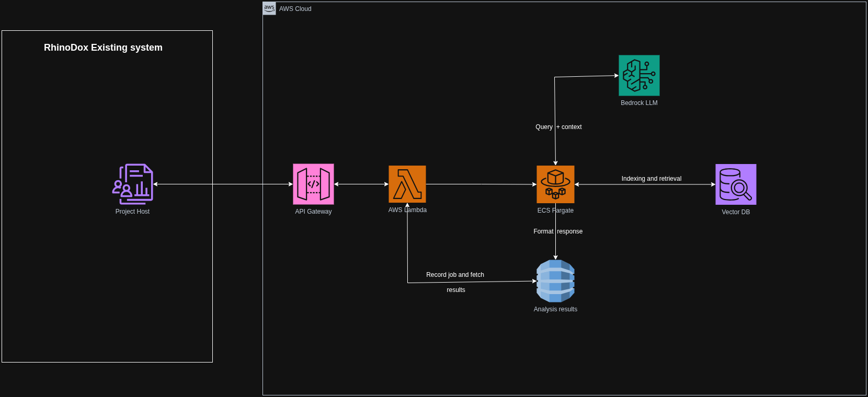
Task: Select the 'Analysis results' label
Action: coord(555,309)
